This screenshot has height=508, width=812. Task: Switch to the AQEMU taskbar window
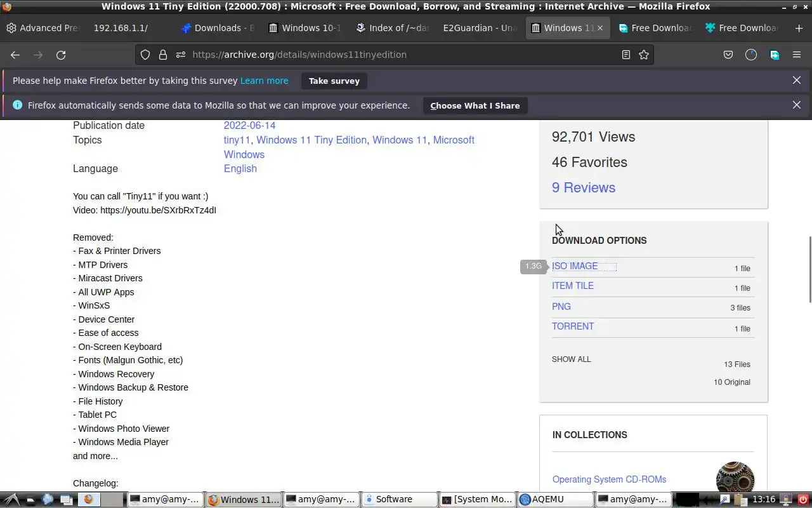click(555, 500)
